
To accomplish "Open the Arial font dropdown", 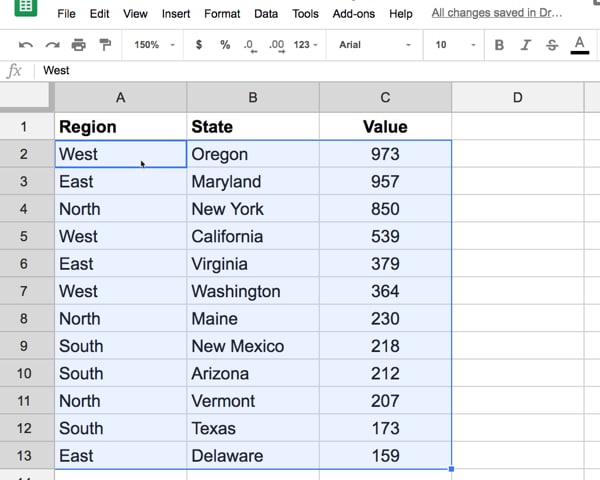I will [375, 45].
